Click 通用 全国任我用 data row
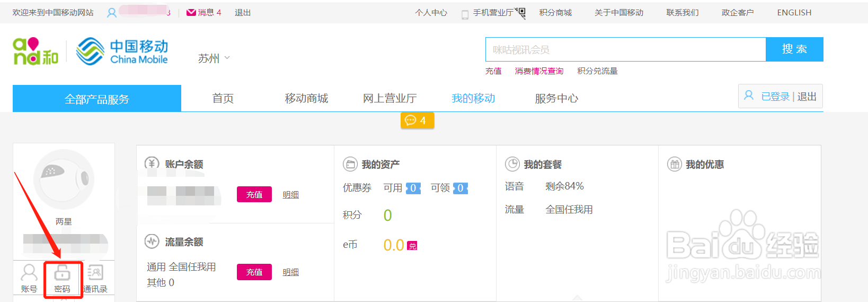Screen dimensions: 868x302 pos(181,267)
